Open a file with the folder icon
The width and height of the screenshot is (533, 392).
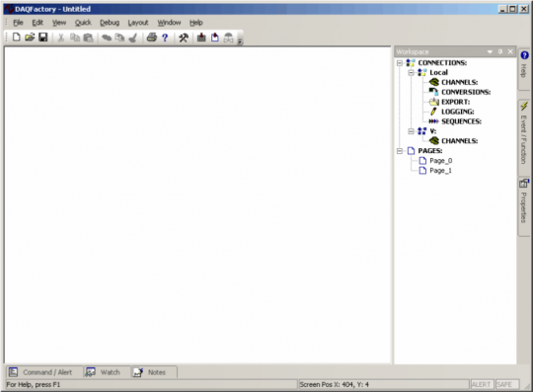(30, 38)
